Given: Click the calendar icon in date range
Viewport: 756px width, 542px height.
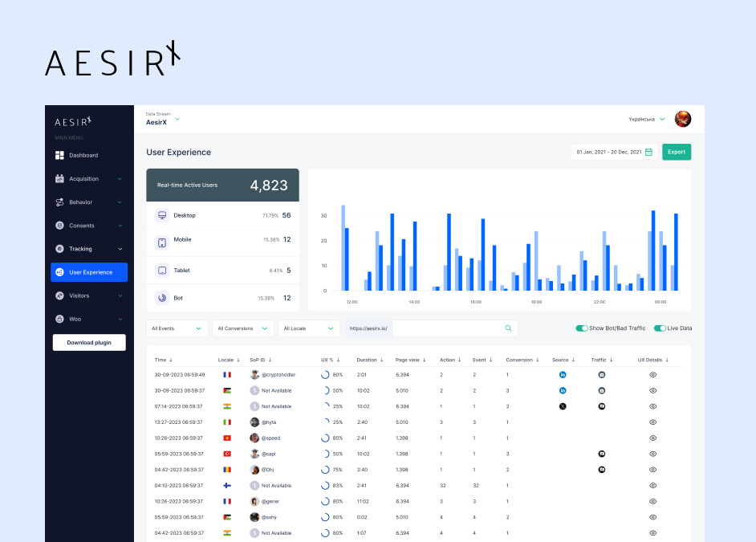Looking at the screenshot, I should pos(648,152).
